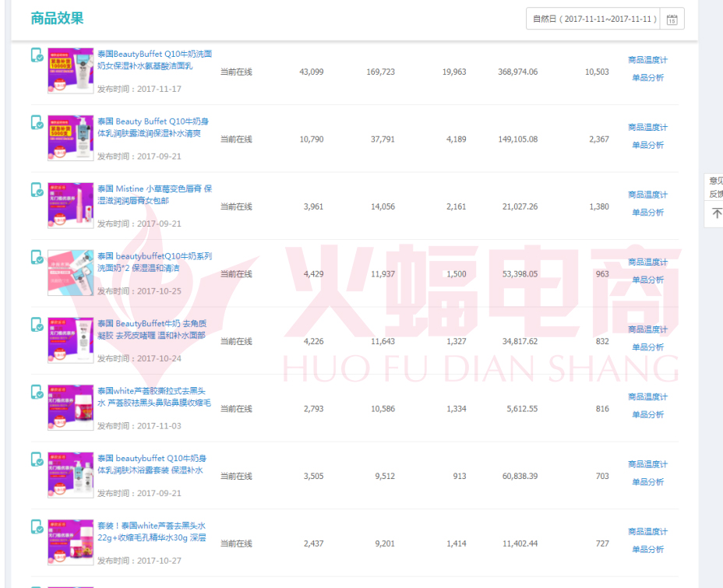Select the amount 34,817.62

[x=520, y=341]
